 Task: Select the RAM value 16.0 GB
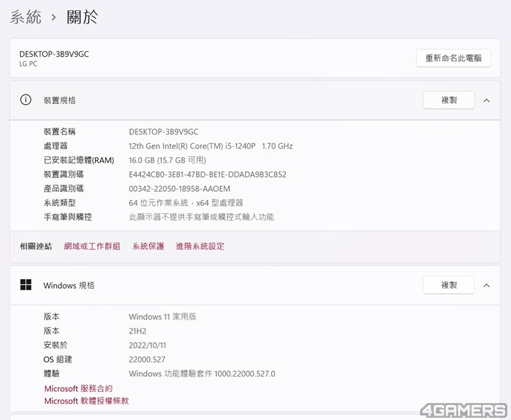coord(168,160)
